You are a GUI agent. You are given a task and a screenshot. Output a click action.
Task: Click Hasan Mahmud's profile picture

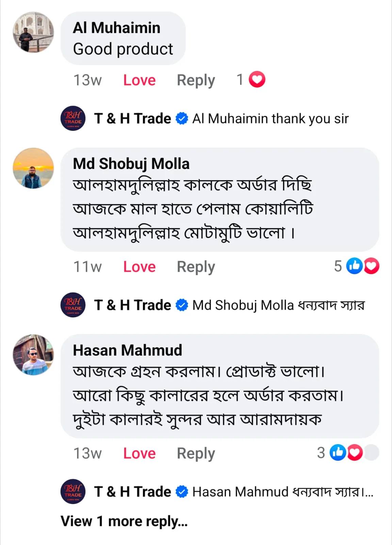tap(33, 355)
